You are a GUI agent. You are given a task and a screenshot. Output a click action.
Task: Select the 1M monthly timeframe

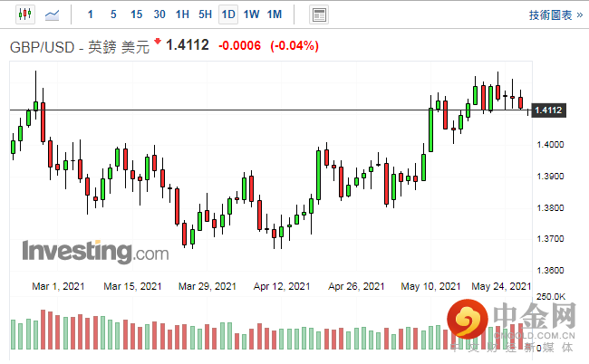pyautogui.click(x=275, y=14)
